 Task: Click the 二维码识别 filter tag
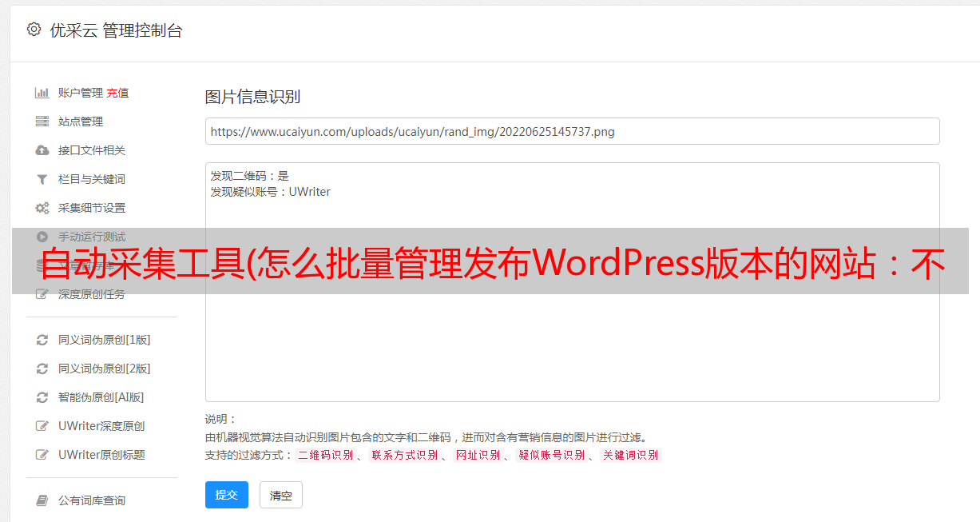(325, 455)
